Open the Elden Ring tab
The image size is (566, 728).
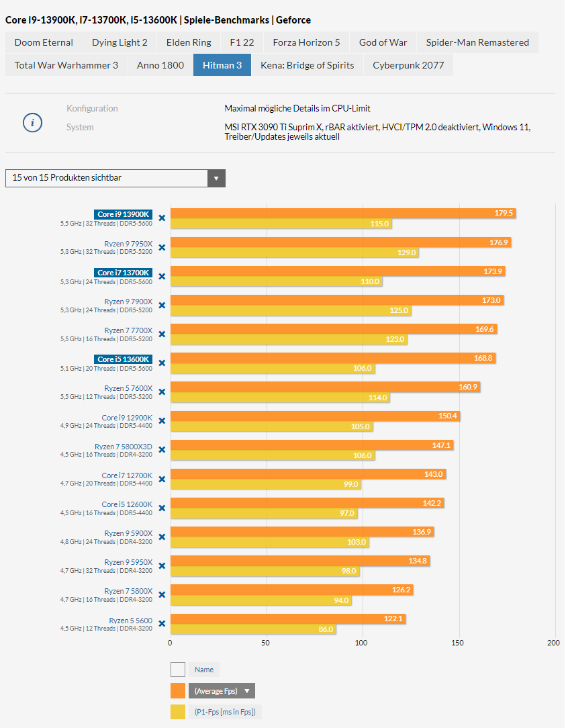[x=189, y=42]
